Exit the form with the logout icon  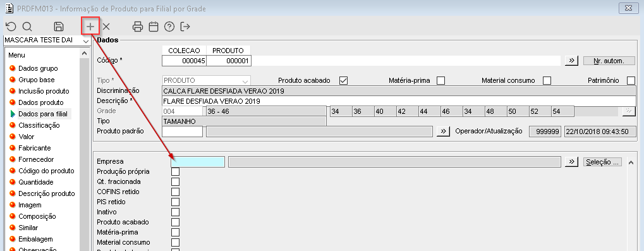pyautogui.click(x=185, y=27)
